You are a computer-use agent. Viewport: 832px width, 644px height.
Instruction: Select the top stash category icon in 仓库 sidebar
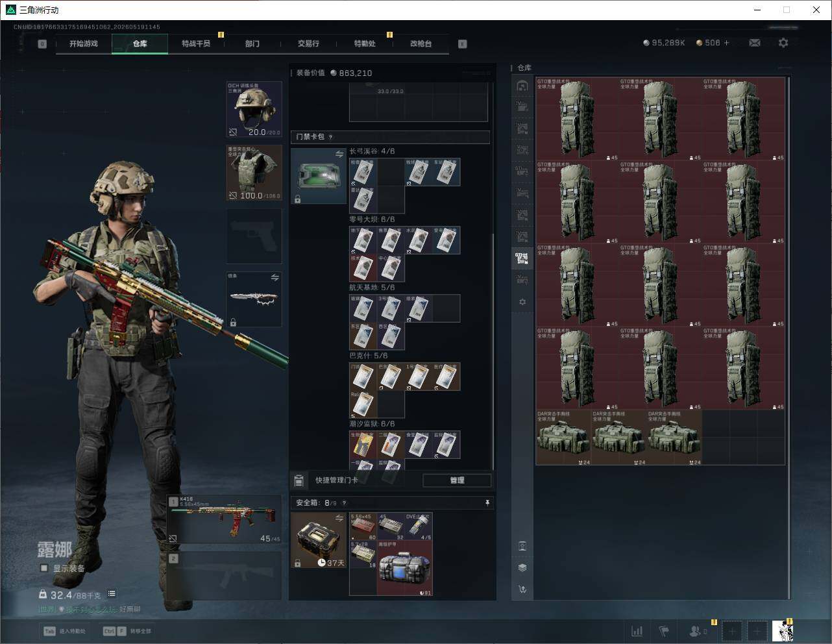(522, 86)
